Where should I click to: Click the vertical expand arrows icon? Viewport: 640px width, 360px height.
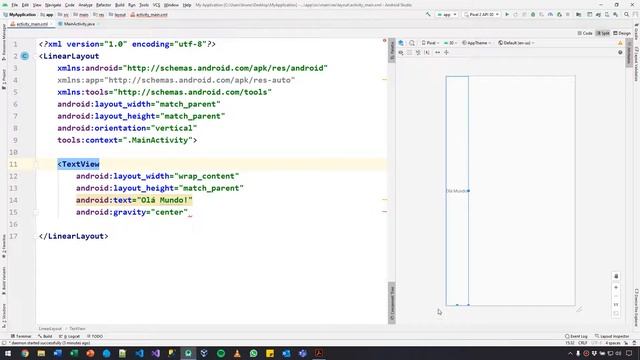[x=446, y=53]
